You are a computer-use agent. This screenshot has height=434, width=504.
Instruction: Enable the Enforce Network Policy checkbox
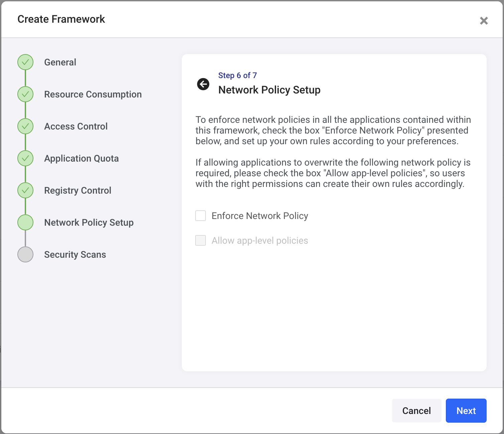[x=201, y=216]
